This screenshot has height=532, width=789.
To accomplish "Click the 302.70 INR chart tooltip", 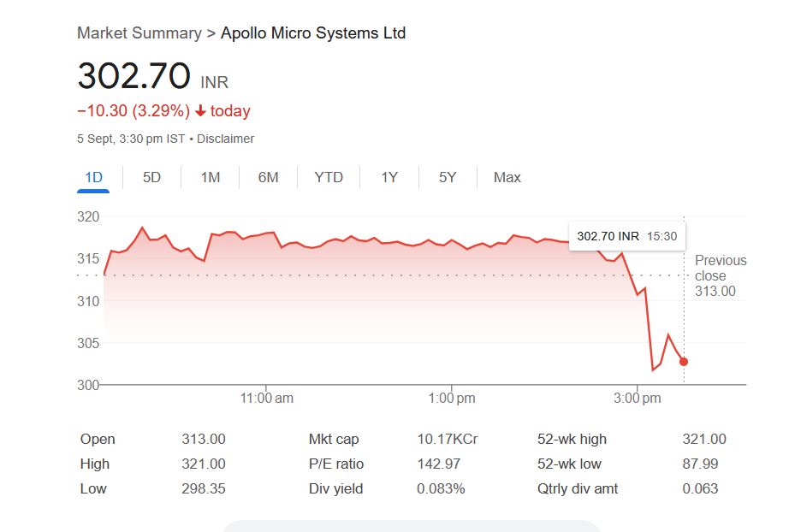I will tap(626, 235).
